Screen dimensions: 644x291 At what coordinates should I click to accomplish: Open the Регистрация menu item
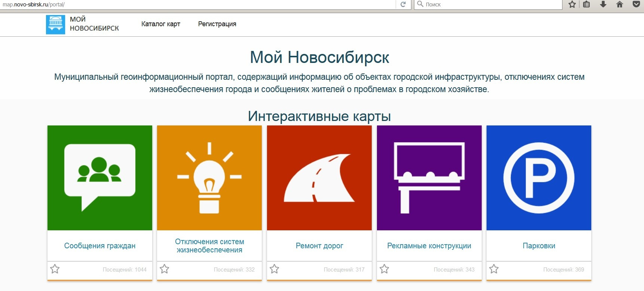click(217, 24)
